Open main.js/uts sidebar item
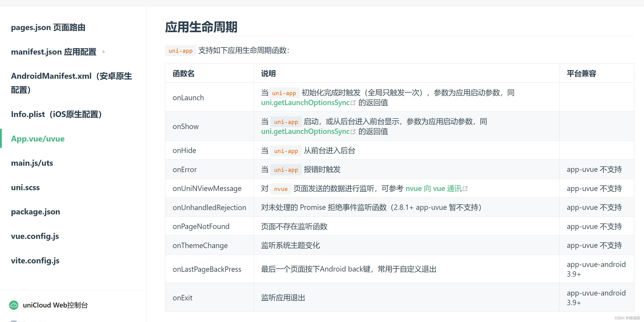Viewport: 644px width, 322px height. coord(32,163)
